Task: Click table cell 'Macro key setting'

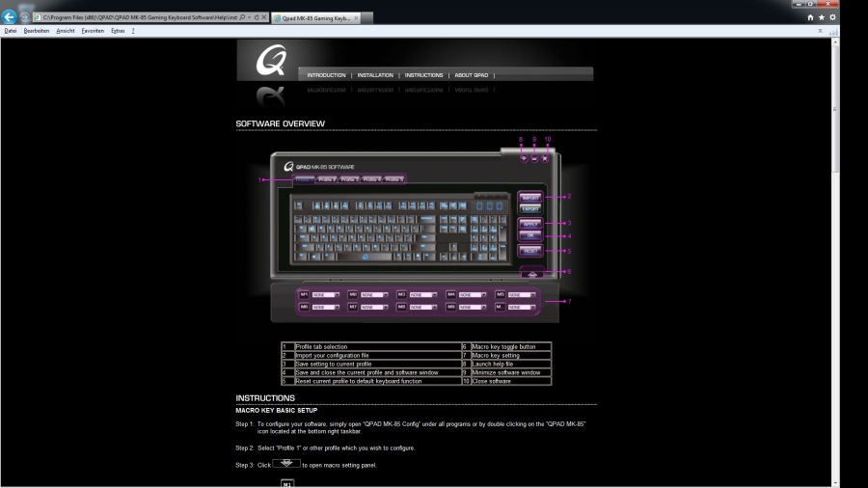Action: 510,355
